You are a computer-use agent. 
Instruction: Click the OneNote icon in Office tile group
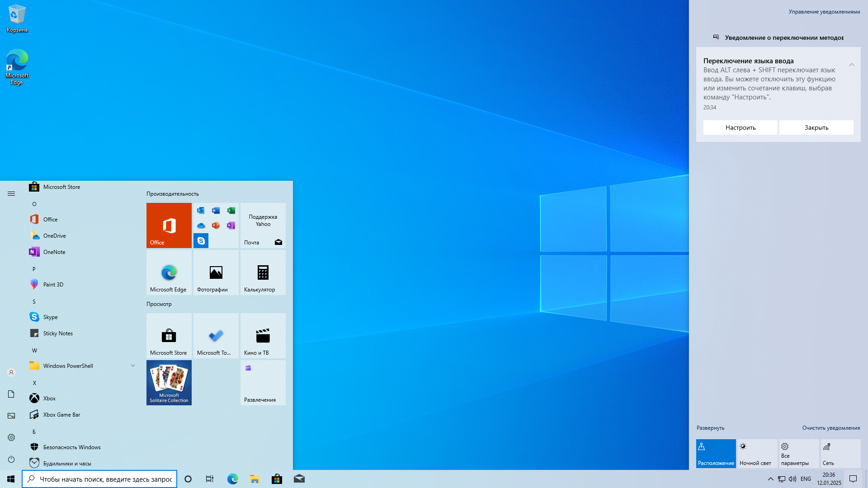click(x=231, y=225)
